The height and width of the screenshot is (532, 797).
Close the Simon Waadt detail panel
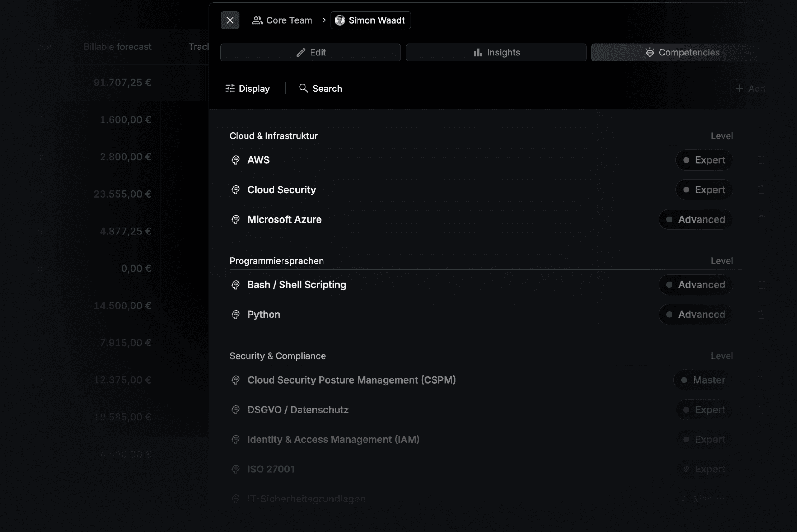pyautogui.click(x=230, y=20)
